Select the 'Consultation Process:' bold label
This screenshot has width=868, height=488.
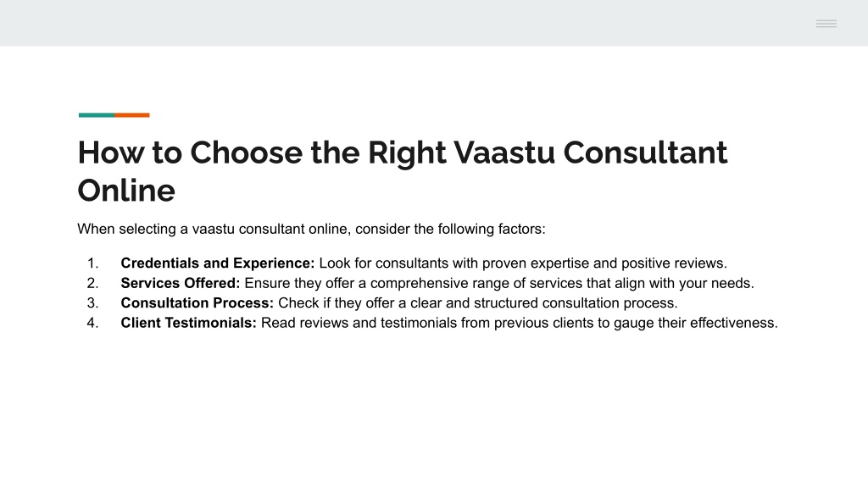197,302
